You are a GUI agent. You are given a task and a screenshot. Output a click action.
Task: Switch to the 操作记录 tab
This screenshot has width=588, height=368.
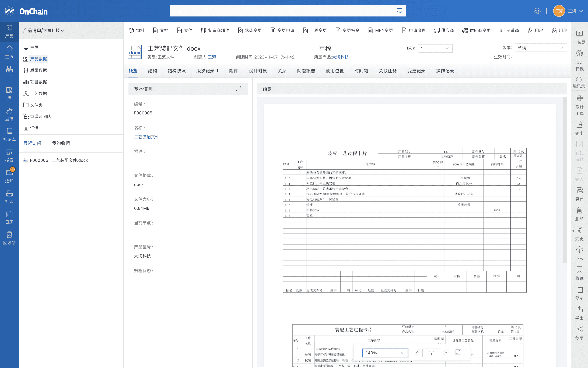[445, 71]
